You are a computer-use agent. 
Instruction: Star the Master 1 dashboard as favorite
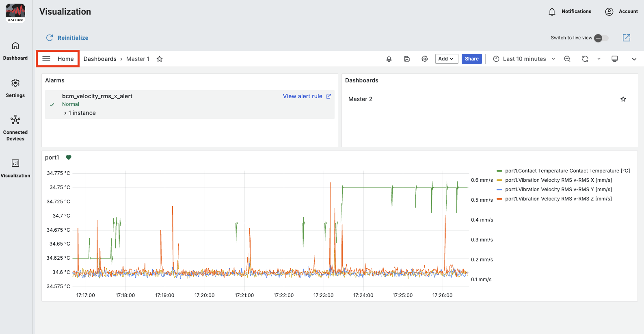(x=160, y=59)
